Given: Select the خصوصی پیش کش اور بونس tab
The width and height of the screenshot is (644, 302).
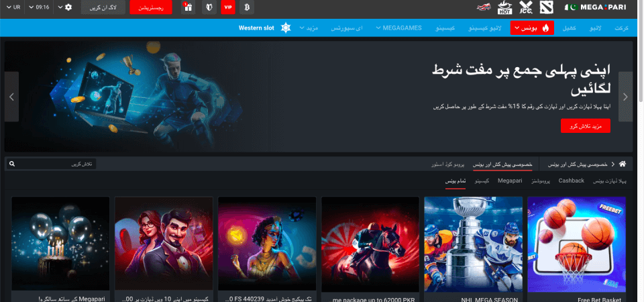Looking at the screenshot, I should coord(502,164).
